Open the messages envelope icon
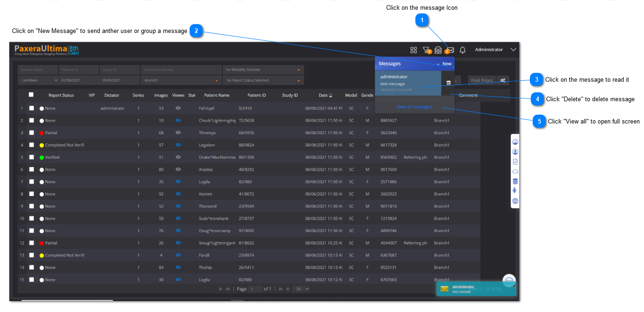 (450, 50)
